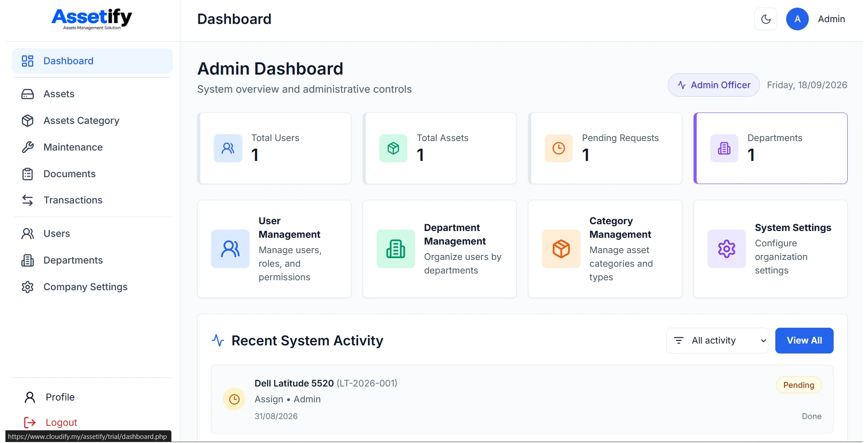Open the Department Management card
This screenshot has width=868, height=443.
coord(440,249)
